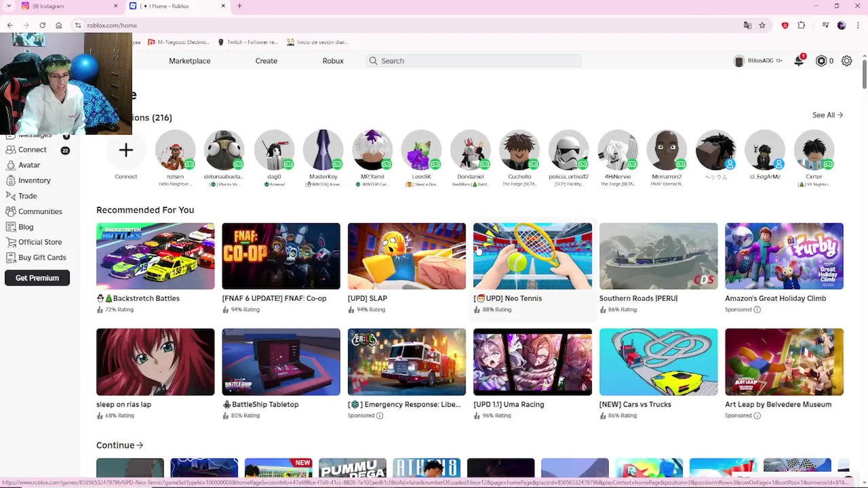Open the Inicio de sesión bookmark
The width and height of the screenshot is (868, 488).
coord(317,42)
